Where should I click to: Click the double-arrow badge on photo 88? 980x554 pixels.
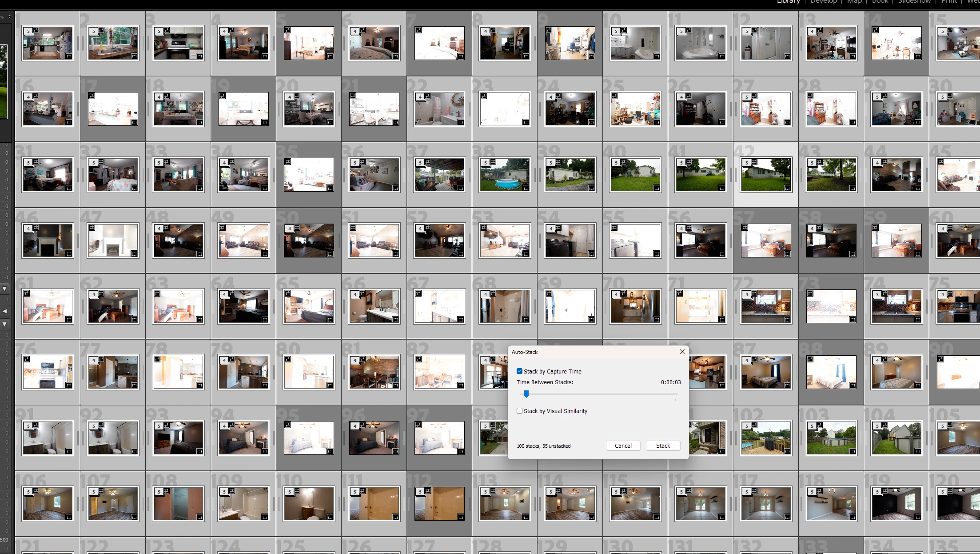coord(810,359)
